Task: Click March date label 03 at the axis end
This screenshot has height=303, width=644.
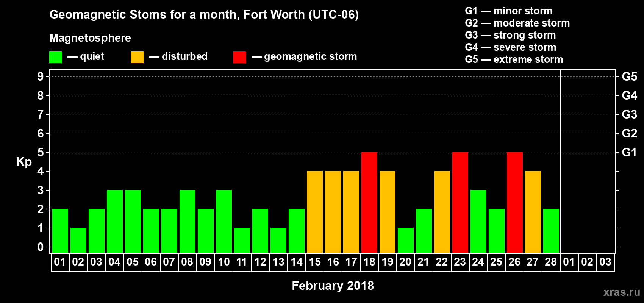Action: pos(605,262)
